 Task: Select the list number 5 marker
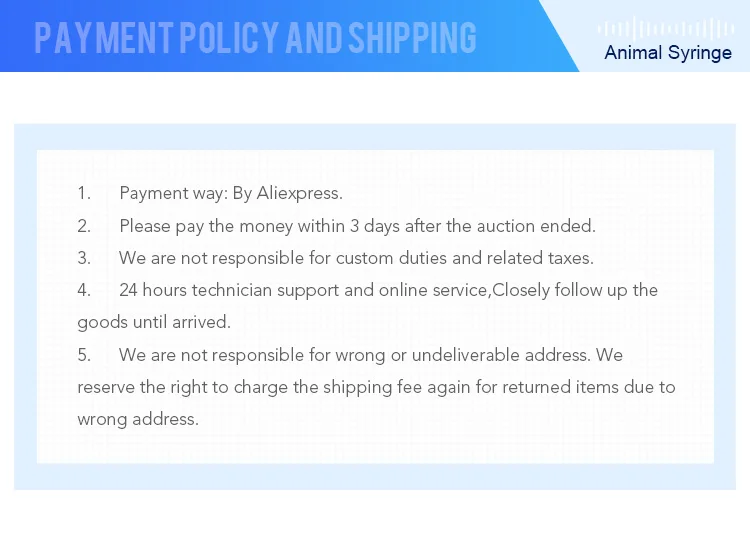(84, 355)
